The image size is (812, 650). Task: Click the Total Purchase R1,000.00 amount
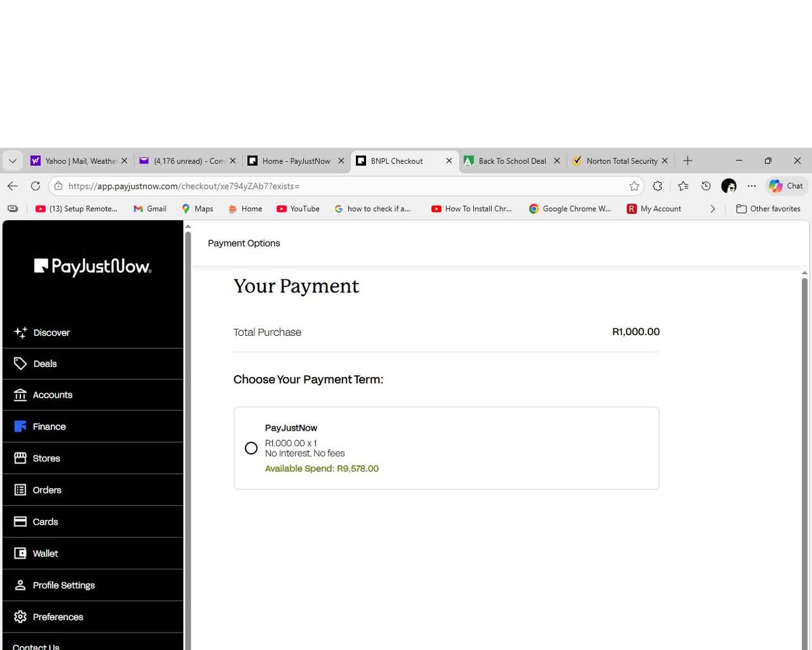pyautogui.click(x=636, y=332)
